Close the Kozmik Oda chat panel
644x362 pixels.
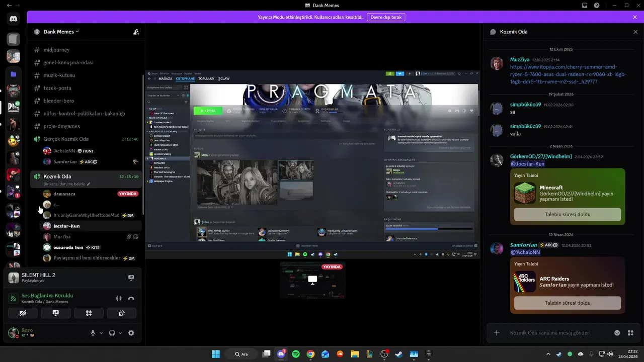point(635,32)
